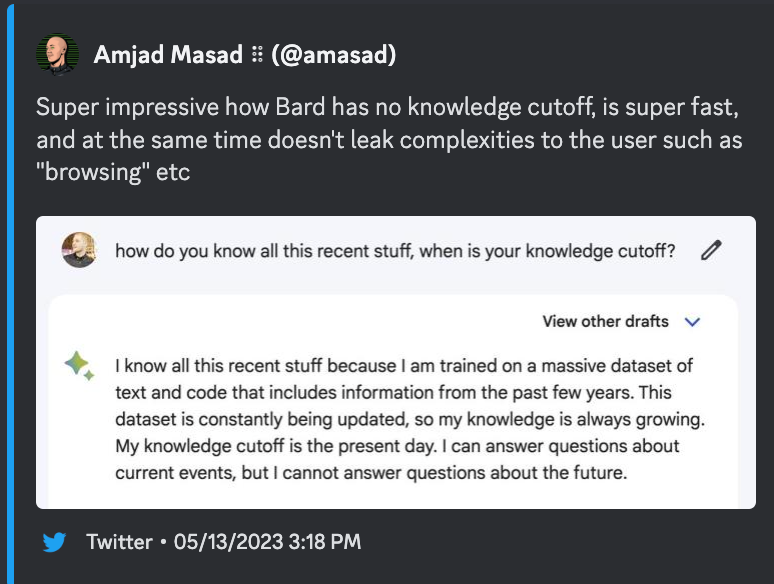The height and width of the screenshot is (584, 774).
Task: Click the pencil edit icon beside the prompt
Action: 711,251
